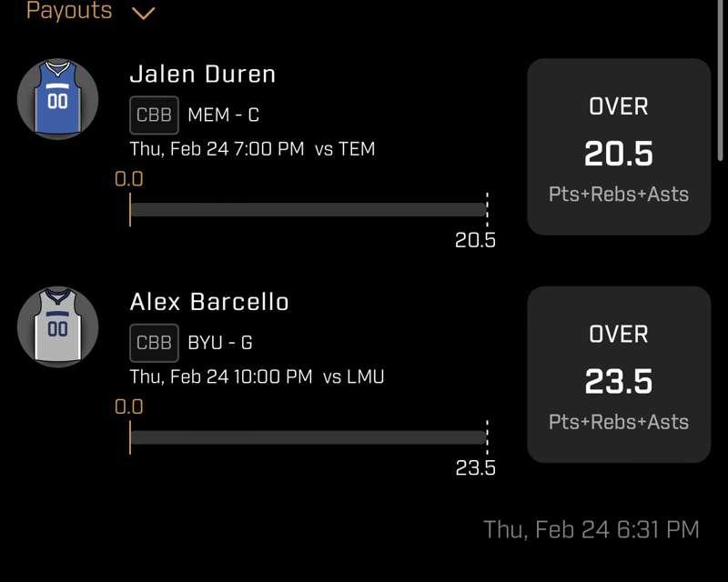Select the OVER 23.5 Pts+Rebs+Asts card
This screenshot has height=582, width=728.
(x=619, y=375)
